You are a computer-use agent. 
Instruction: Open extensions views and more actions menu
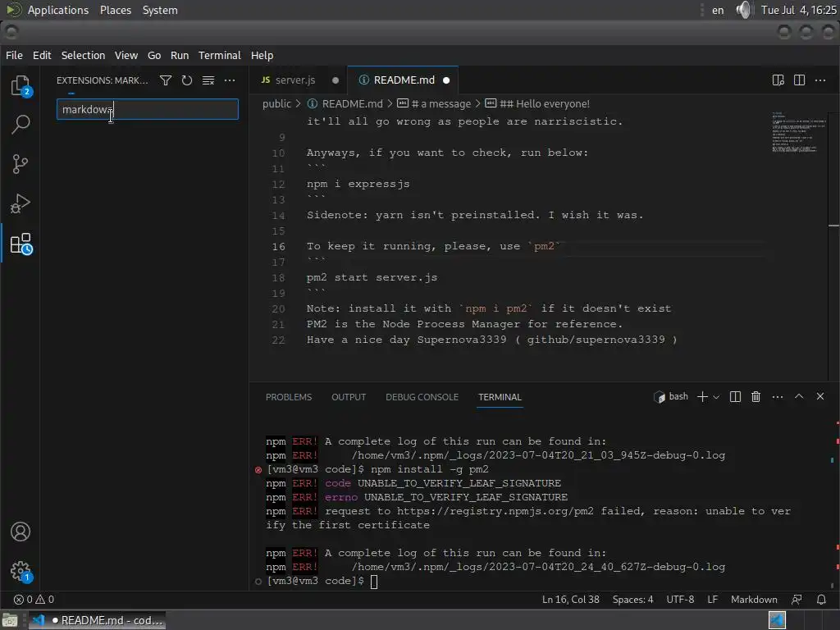tap(230, 80)
